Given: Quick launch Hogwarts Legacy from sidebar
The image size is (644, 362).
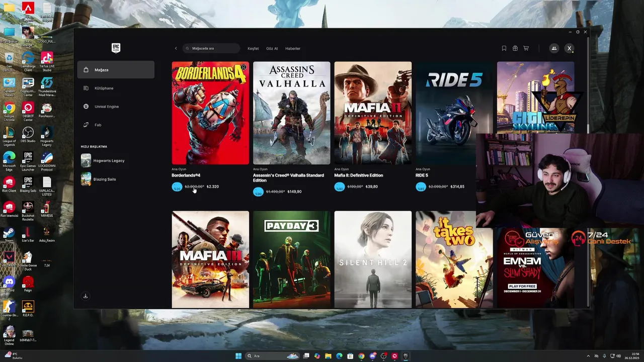Looking at the screenshot, I should [x=103, y=160].
